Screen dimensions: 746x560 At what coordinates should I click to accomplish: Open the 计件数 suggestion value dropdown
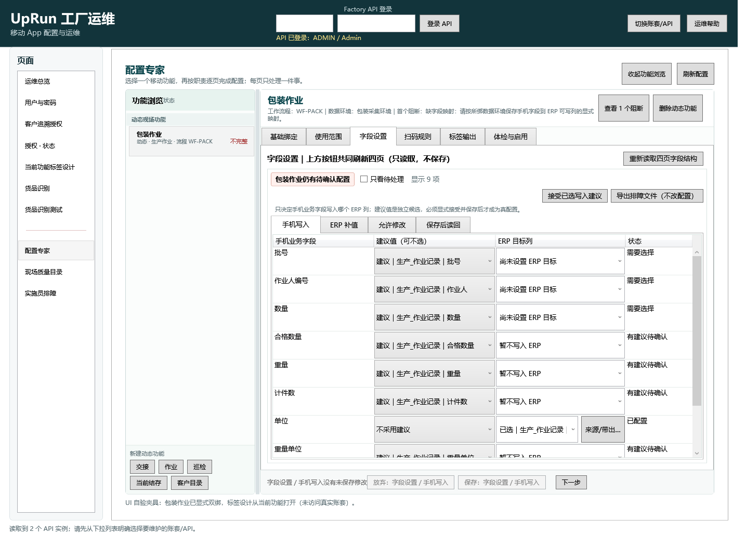(434, 402)
